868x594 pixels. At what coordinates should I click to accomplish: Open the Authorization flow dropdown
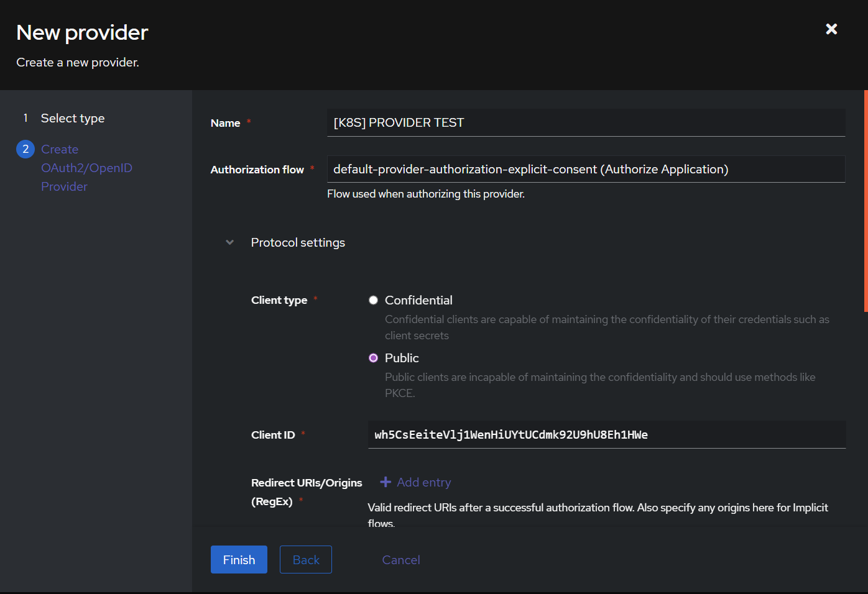(x=586, y=169)
